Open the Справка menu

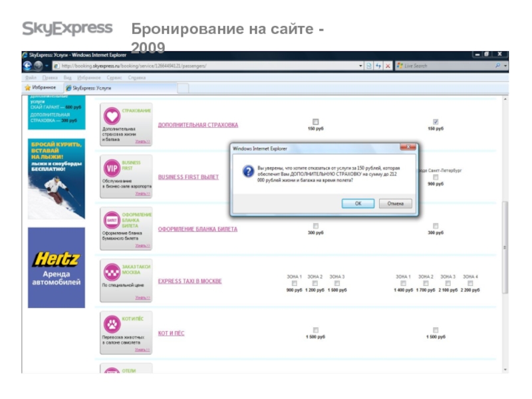137,78
